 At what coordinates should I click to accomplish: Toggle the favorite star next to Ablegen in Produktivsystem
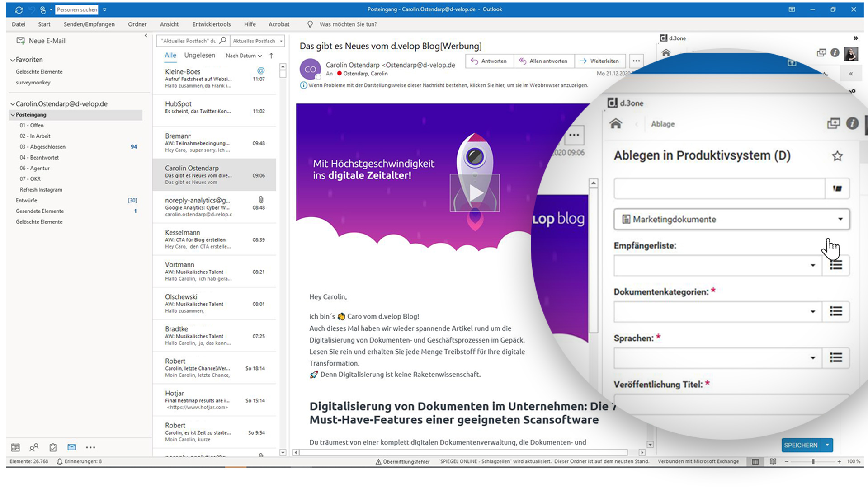[x=837, y=156]
